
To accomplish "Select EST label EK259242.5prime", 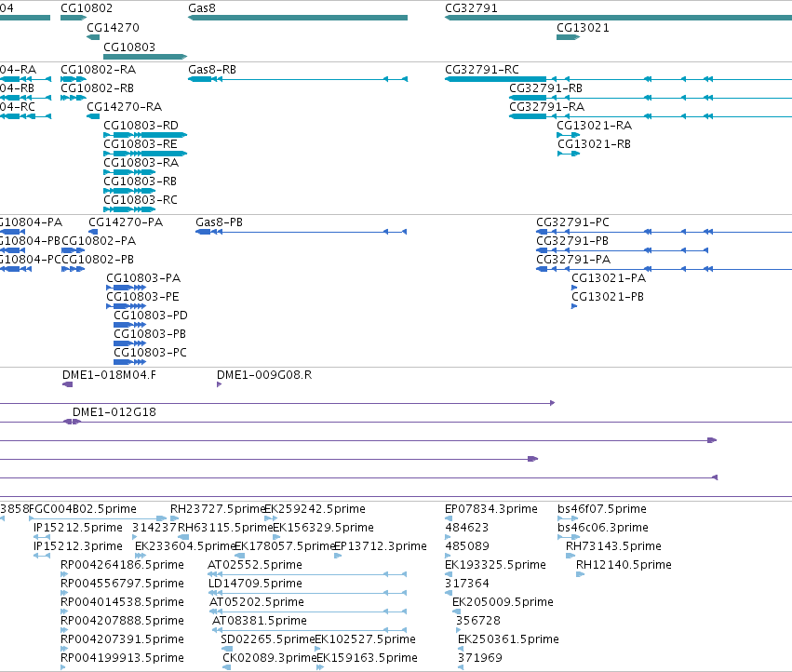I will pyautogui.click(x=315, y=509).
